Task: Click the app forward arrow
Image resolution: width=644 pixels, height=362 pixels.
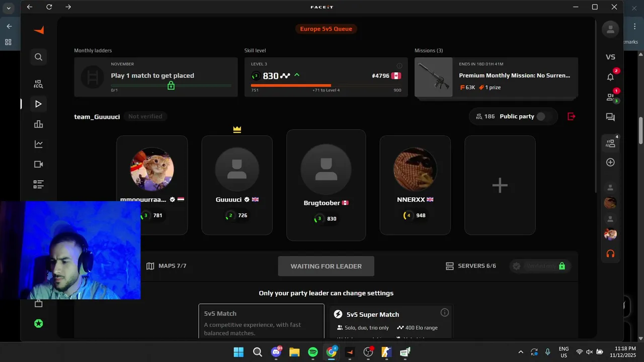Action: (68, 7)
